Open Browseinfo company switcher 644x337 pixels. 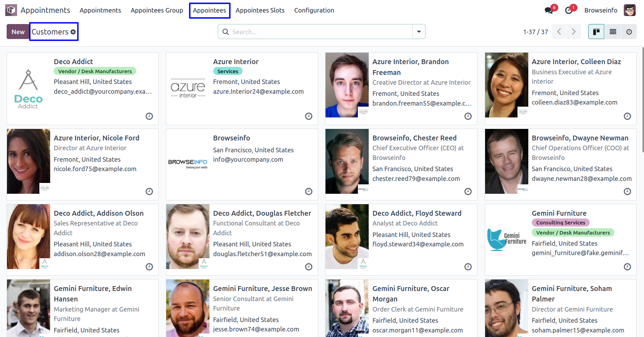coord(600,10)
